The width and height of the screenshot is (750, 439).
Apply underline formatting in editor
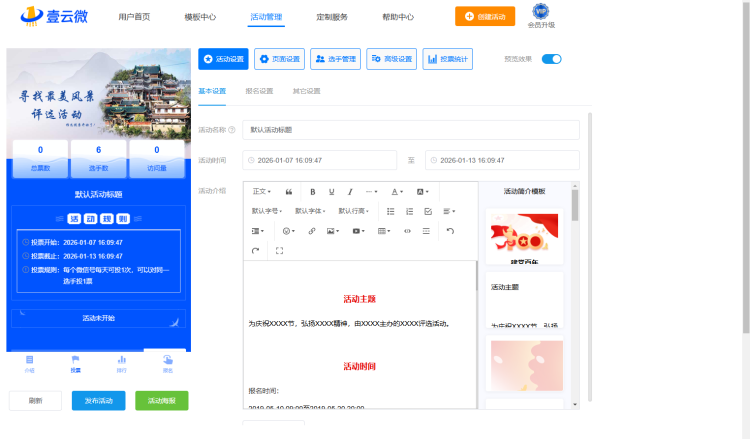coord(331,191)
